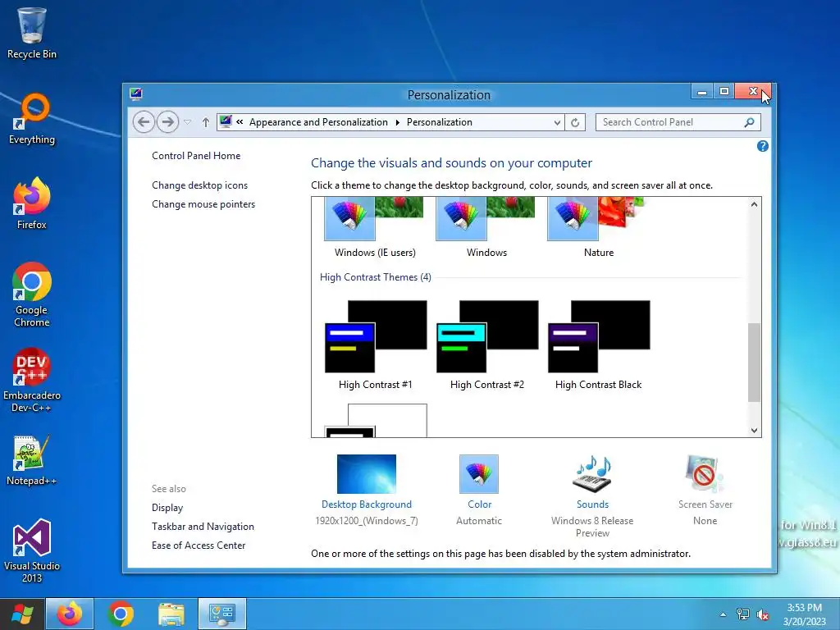The height and width of the screenshot is (630, 840).
Task: Click the search magnifier icon
Action: [x=750, y=122]
